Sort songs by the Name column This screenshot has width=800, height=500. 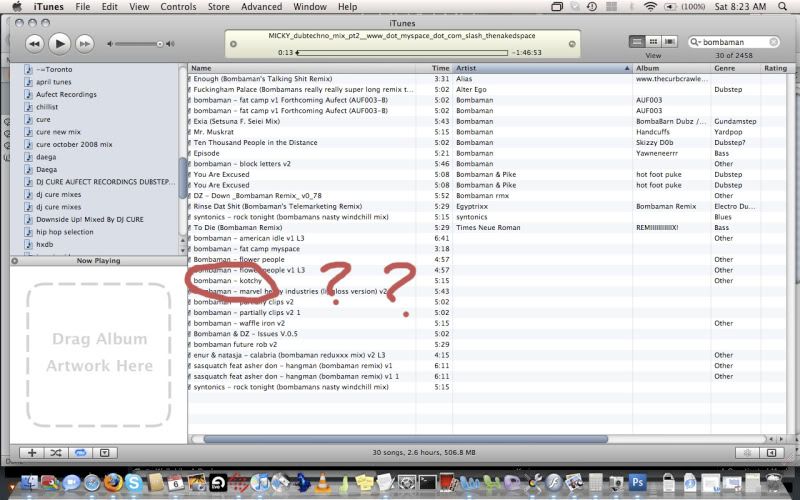pos(302,68)
